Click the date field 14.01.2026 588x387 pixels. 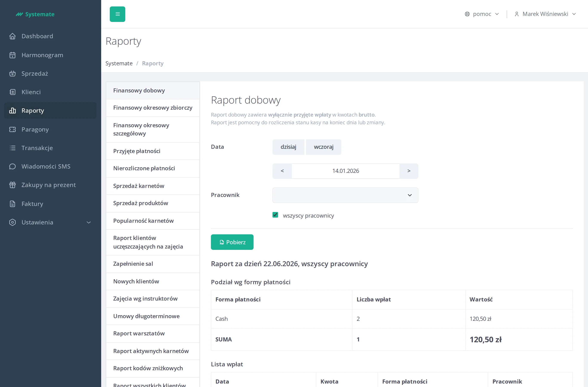pos(345,171)
